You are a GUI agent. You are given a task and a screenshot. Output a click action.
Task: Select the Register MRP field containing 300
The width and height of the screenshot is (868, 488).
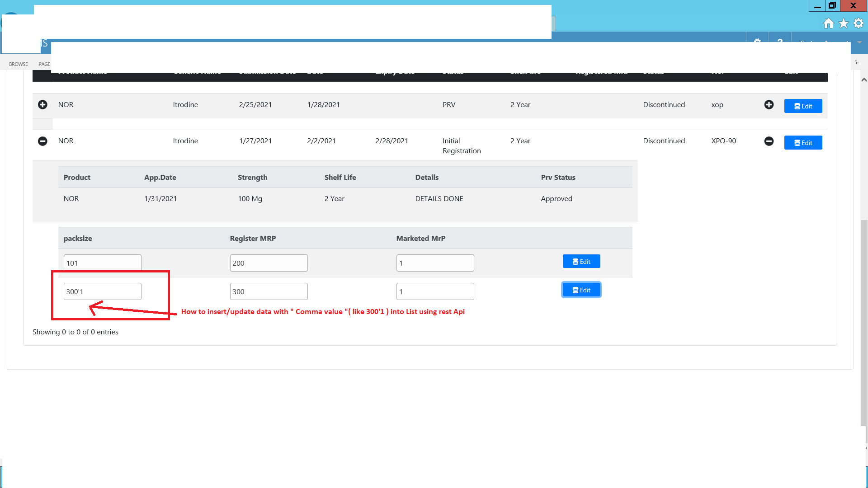click(x=269, y=291)
